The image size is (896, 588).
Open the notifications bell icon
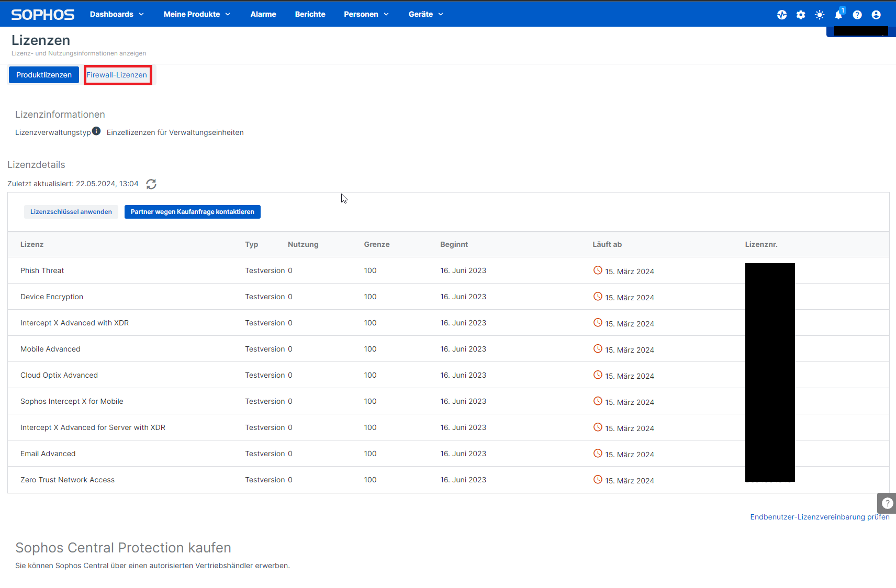(838, 15)
